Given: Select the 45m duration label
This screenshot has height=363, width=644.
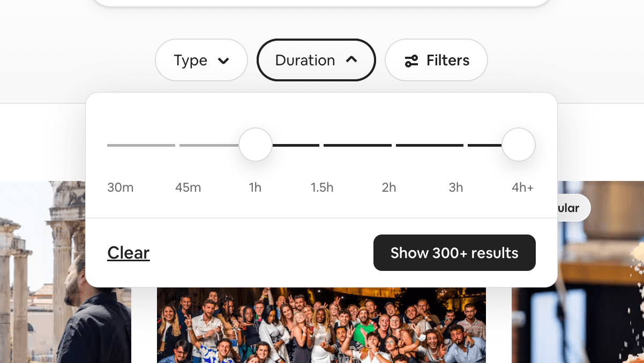Looking at the screenshot, I should [x=188, y=187].
